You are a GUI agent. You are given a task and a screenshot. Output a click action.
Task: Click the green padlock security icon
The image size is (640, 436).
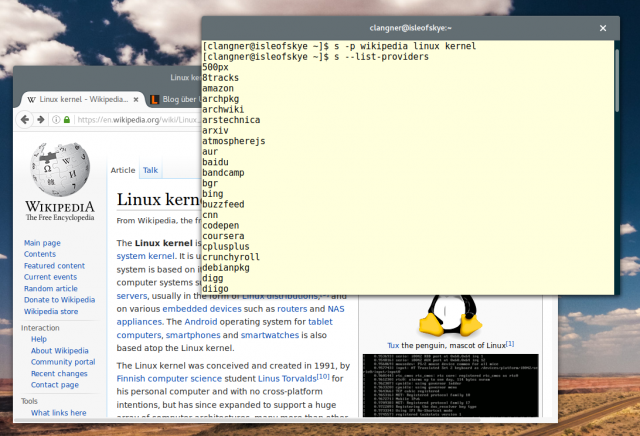[67, 120]
